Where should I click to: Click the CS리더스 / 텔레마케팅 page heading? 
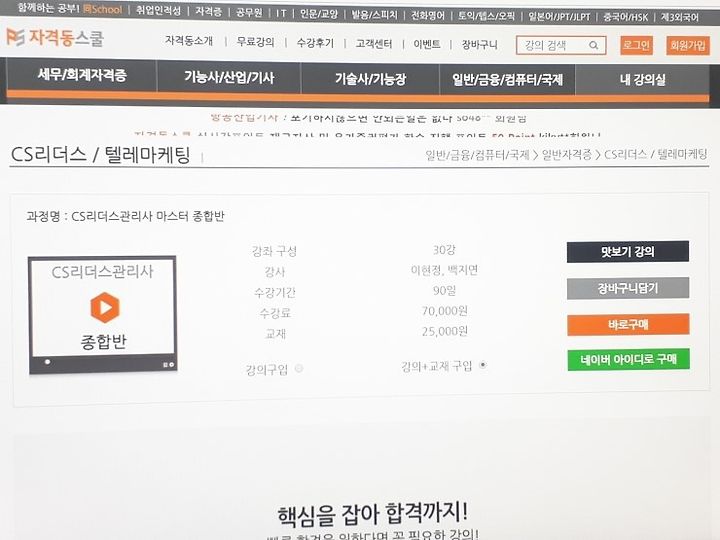(x=100, y=154)
